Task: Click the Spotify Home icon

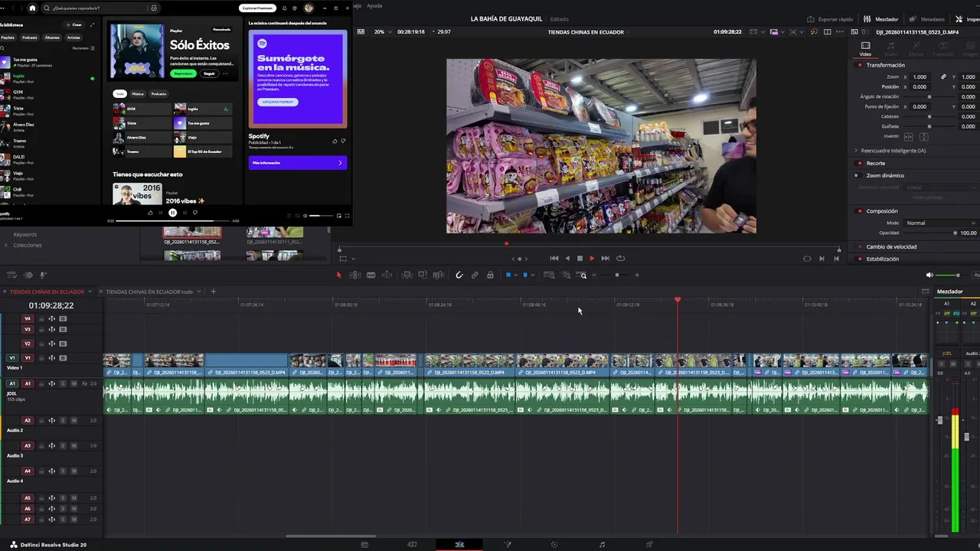Action: (x=32, y=8)
